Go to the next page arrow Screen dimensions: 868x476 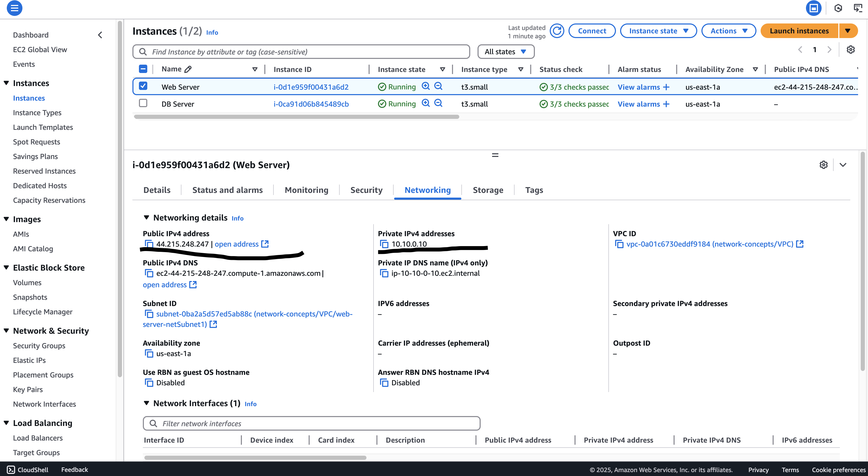click(x=829, y=50)
